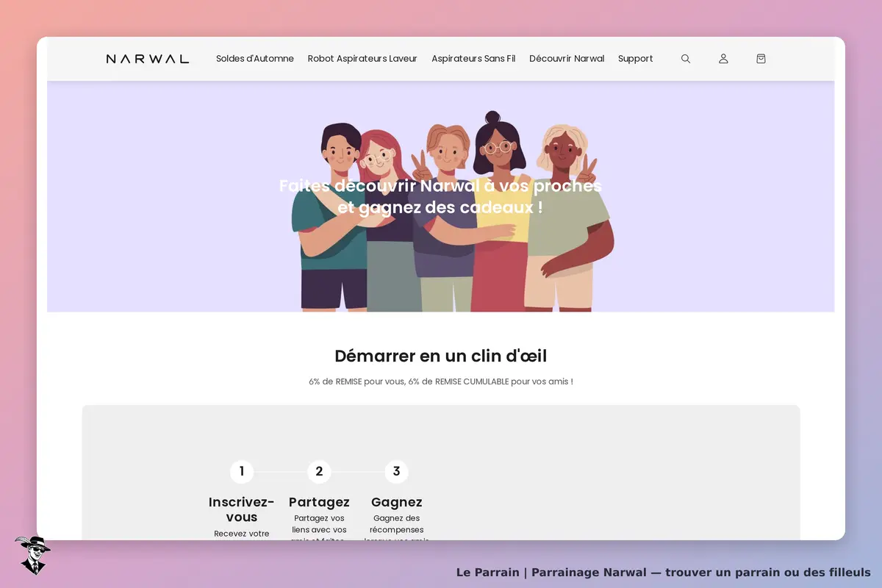Click the "Partagez" step title
Image resolution: width=882 pixels, height=588 pixels.
319,502
